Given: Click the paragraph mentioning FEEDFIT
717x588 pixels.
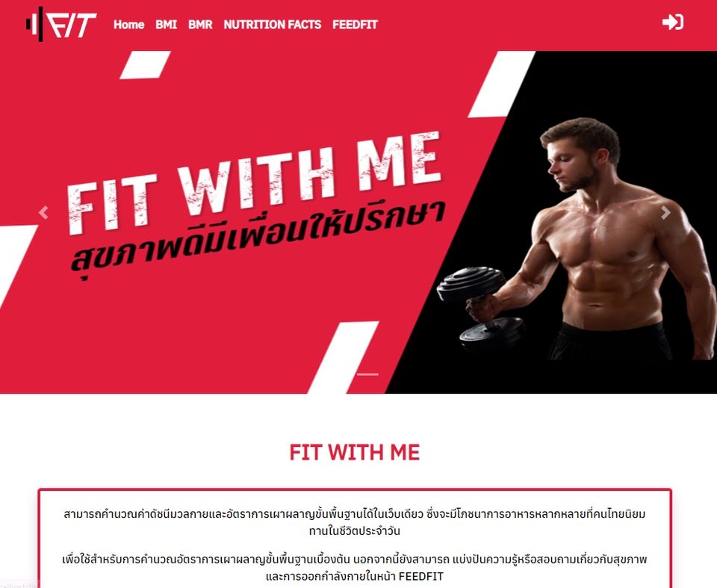Looking at the screenshot, I should [354, 567].
